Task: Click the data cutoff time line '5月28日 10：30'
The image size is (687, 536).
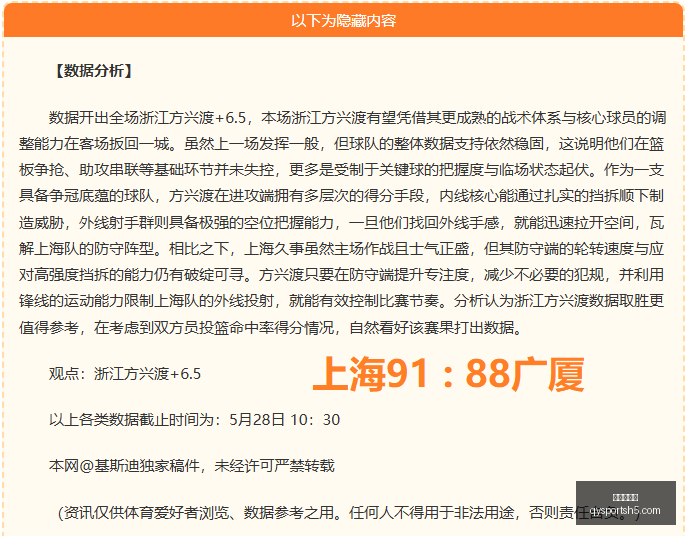Action: click(284, 420)
